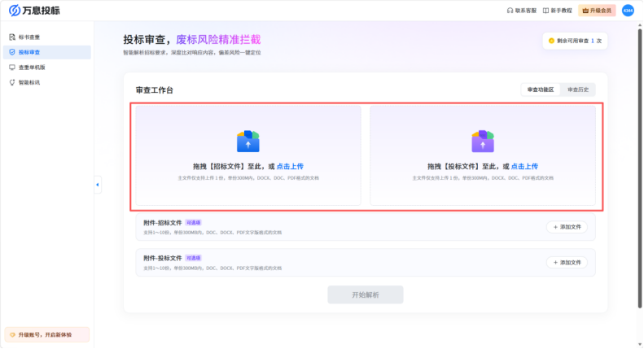
Task: Click the blue 招标文件 upload folder icon
Action: [248, 142]
